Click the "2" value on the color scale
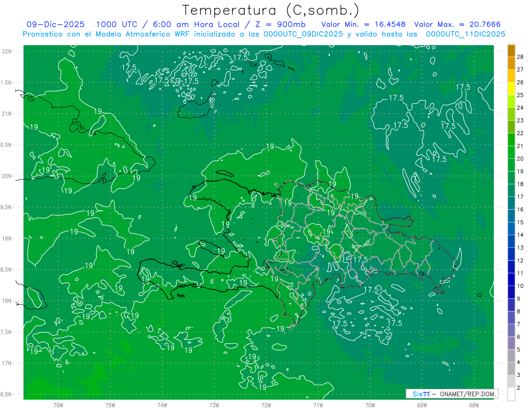 click(519, 388)
